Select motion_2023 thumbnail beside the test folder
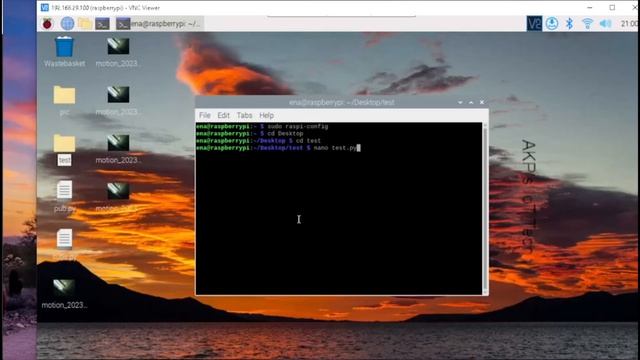 point(118,149)
